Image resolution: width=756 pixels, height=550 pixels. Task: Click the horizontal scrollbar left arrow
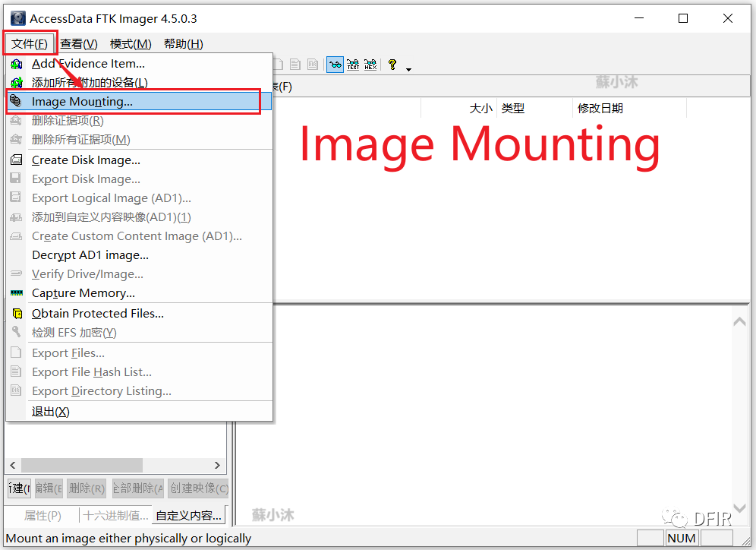pos(13,465)
